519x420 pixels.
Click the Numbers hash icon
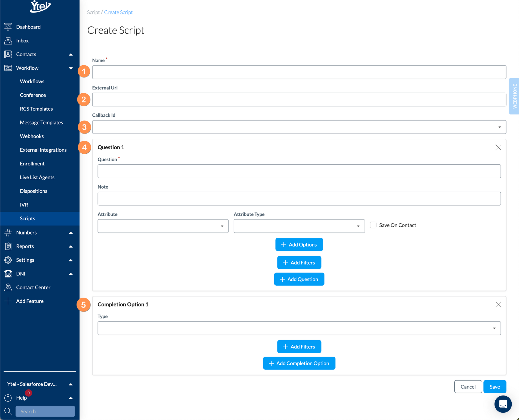click(x=8, y=233)
